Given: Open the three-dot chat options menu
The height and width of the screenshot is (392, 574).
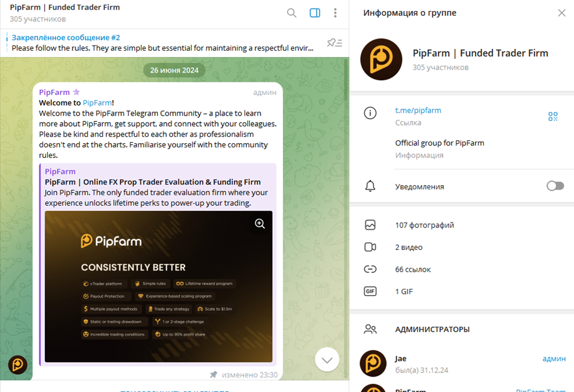Looking at the screenshot, I should [335, 13].
